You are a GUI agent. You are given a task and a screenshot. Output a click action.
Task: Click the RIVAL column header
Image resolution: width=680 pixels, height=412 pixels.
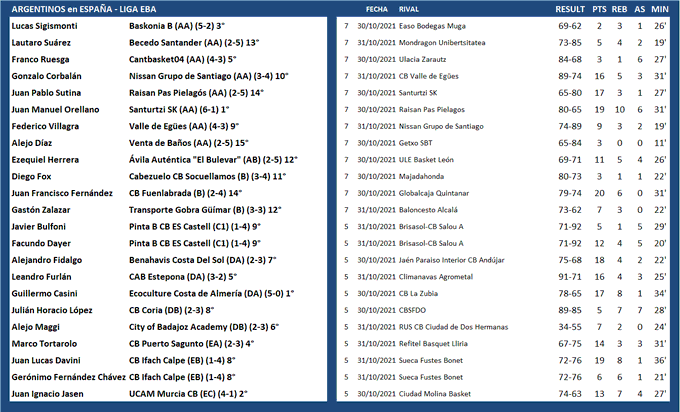pyautogui.click(x=409, y=9)
